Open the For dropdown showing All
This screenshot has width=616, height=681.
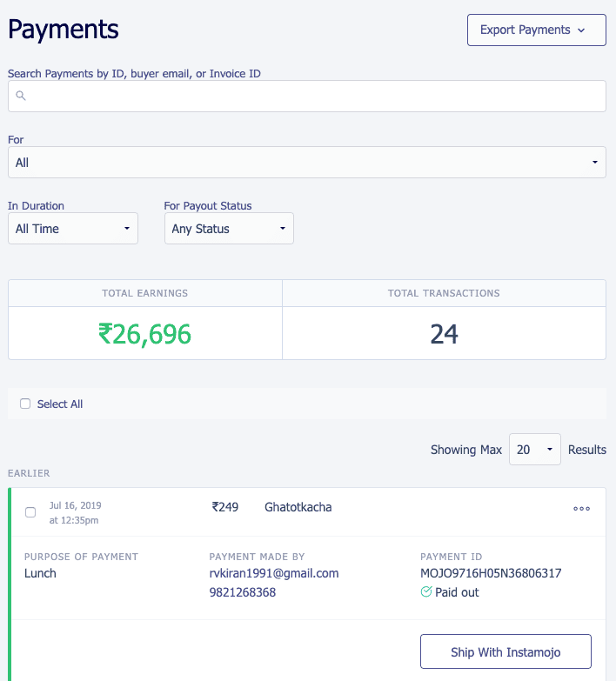click(x=307, y=162)
